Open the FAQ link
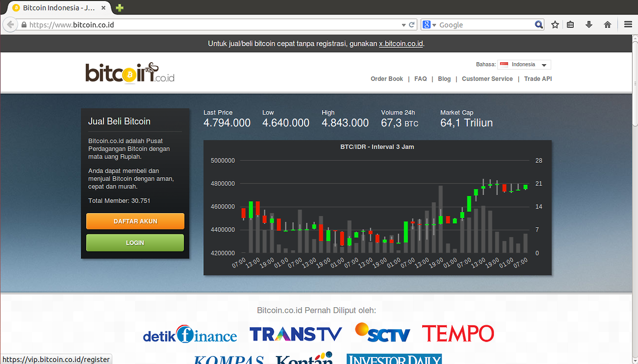The image size is (638, 364). tap(421, 79)
